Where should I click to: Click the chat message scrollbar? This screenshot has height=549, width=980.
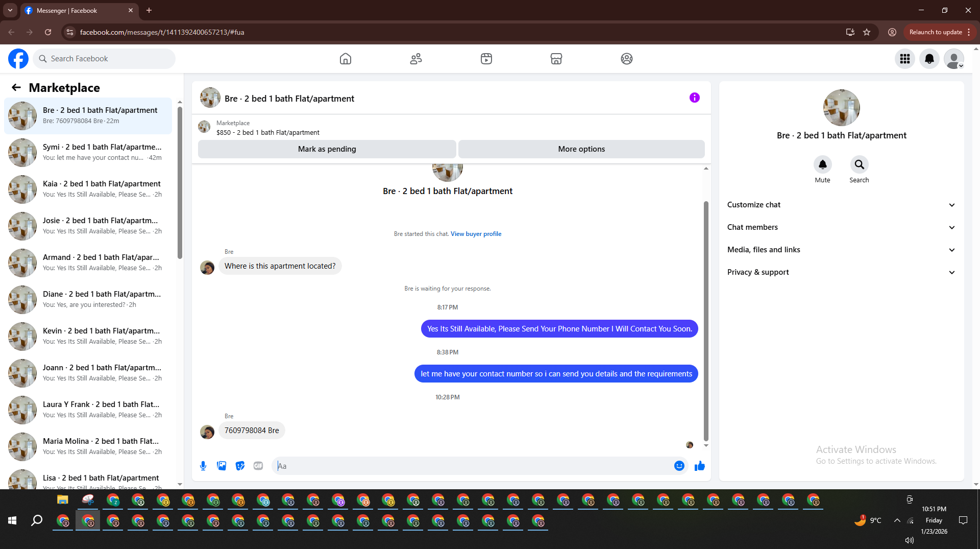[x=706, y=321]
